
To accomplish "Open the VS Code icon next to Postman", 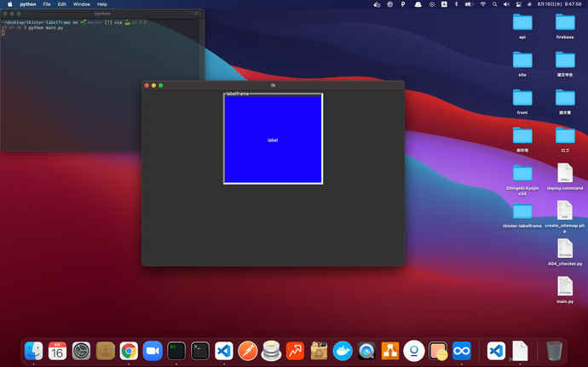I will 224,352.
